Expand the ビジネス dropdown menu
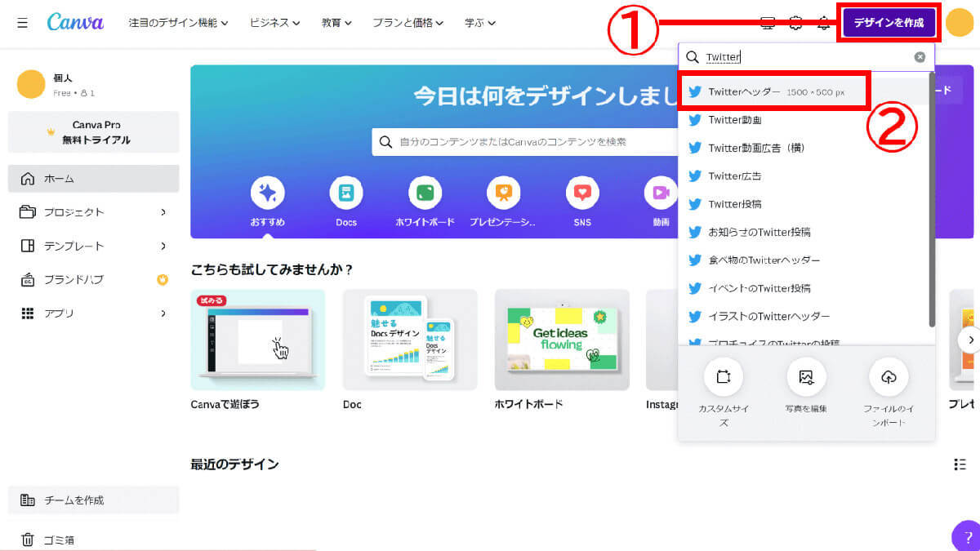Viewport: 980px width, 551px height. [274, 23]
